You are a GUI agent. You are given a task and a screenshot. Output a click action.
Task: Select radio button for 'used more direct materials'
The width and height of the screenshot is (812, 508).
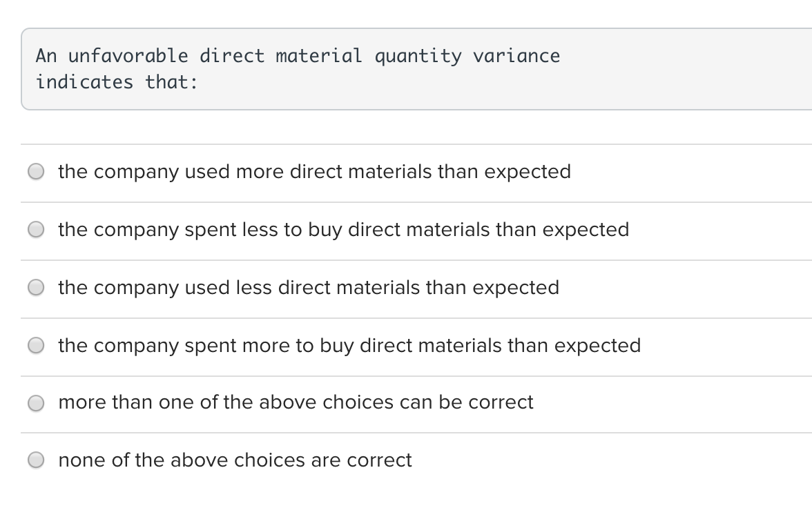pyautogui.click(x=37, y=172)
